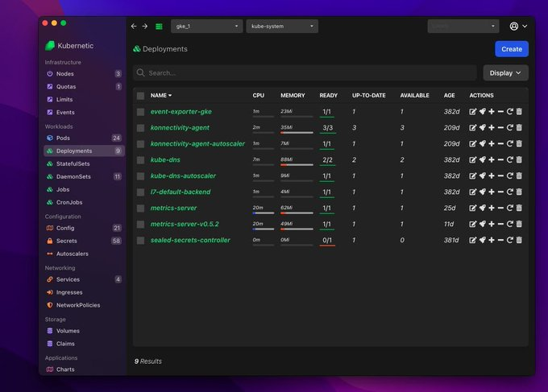This screenshot has width=548, height=392.
Task: Focus the Search input field
Action: (305, 73)
